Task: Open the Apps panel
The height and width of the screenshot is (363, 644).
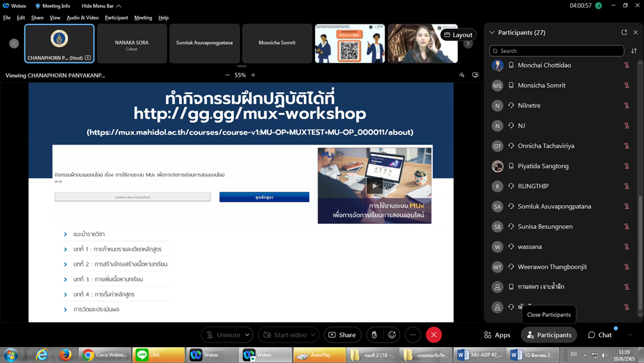Action: click(x=497, y=335)
